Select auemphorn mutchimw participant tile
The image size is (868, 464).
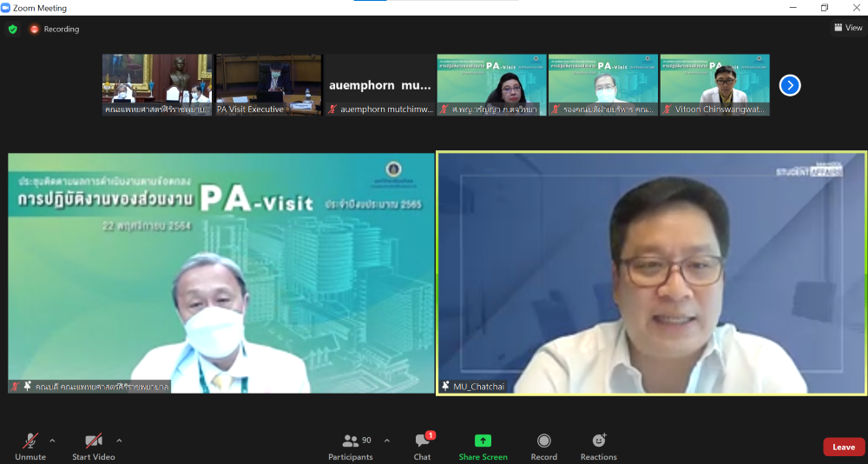[380, 85]
